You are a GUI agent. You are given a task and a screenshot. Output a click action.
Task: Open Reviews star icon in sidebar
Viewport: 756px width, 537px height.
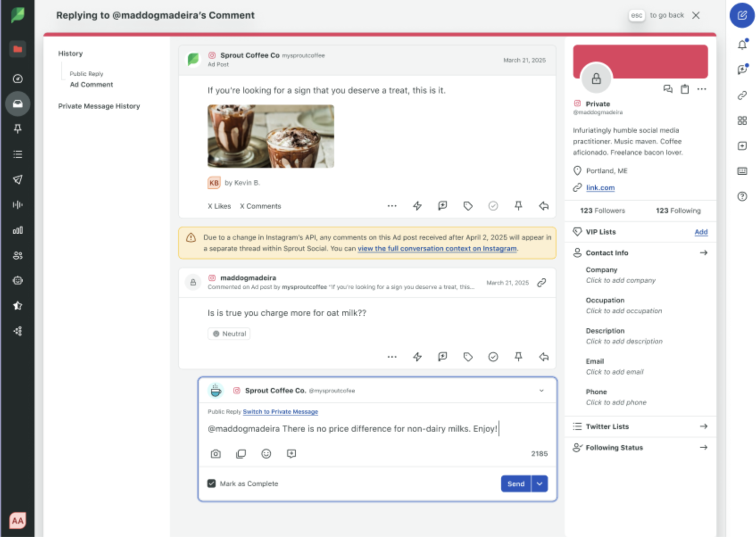pyautogui.click(x=17, y=306)
